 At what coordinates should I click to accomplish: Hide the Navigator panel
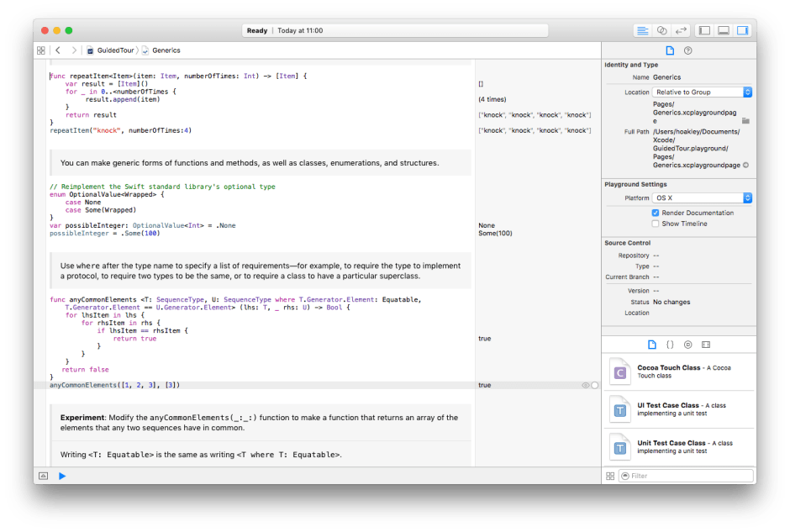pyautogui.click(x=704, y=29)
